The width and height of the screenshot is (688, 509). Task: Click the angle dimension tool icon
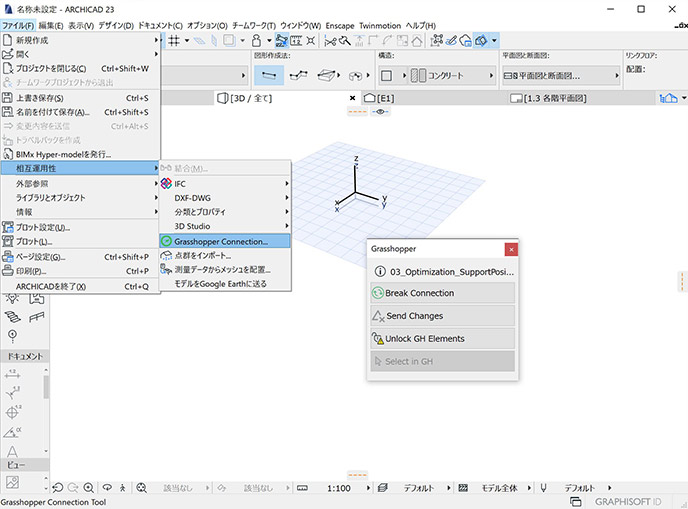pyautogui.click(x=12, y=432)
